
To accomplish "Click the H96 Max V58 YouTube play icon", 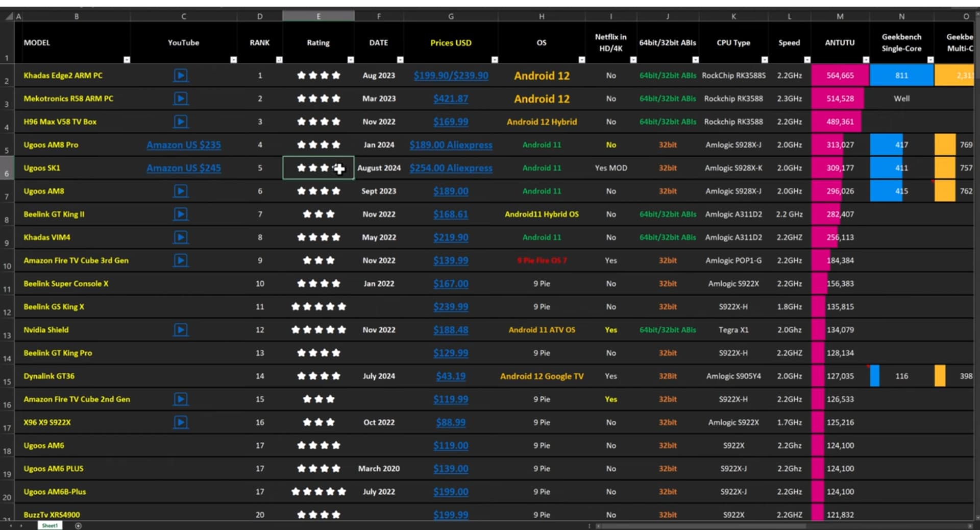I will point(180,122).
